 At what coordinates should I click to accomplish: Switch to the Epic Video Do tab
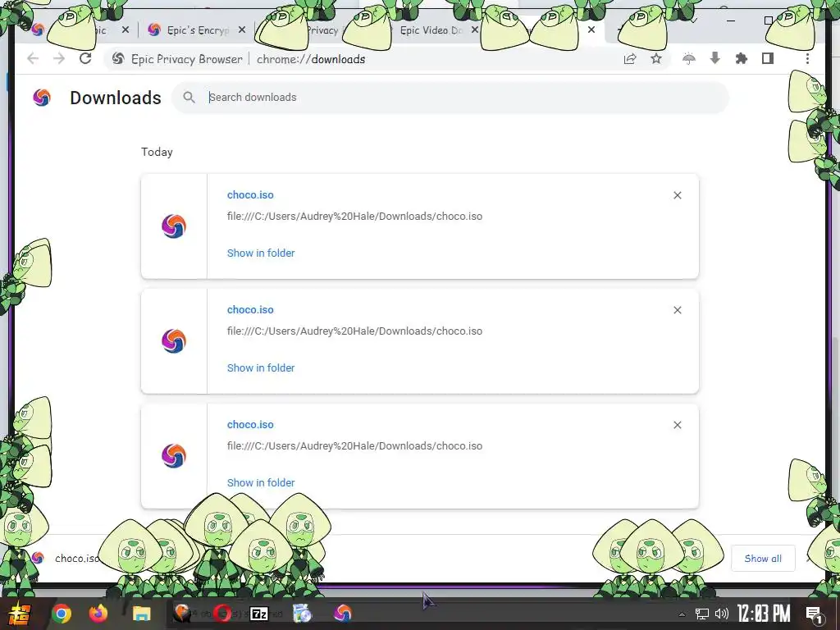pyautogui.click(x=431, y=30)
